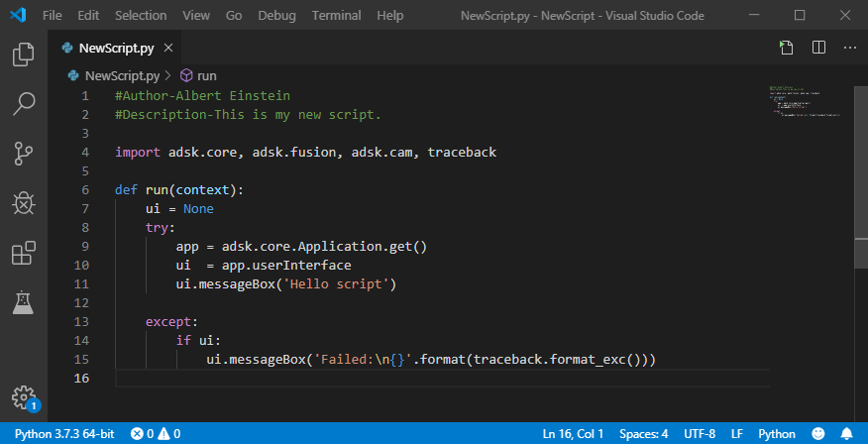Split the editor right
This screenshot has height=444, width=868.
coord(818,48)
